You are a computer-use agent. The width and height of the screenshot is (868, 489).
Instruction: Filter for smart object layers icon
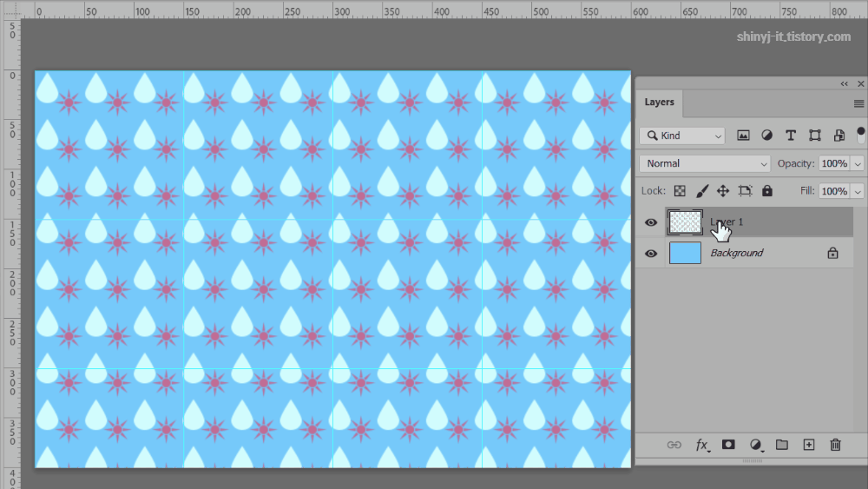point(839,135)
